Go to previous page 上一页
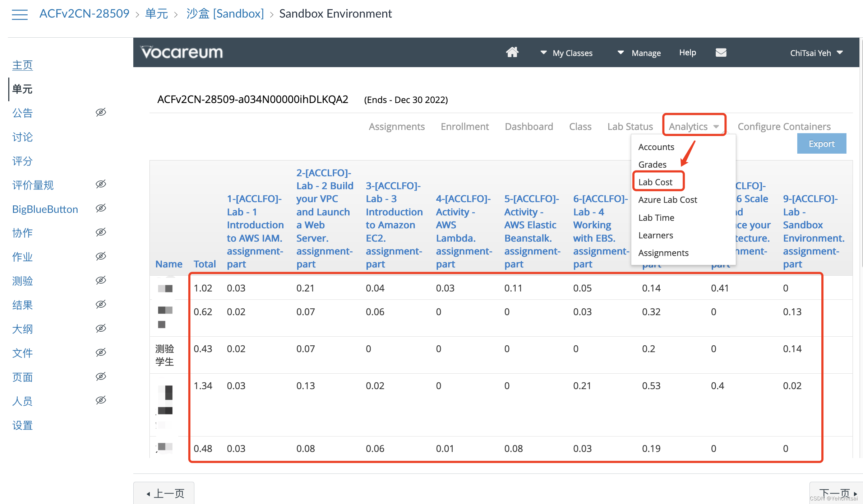This screenshot has height=504, width=863. [x=164, y=493]
